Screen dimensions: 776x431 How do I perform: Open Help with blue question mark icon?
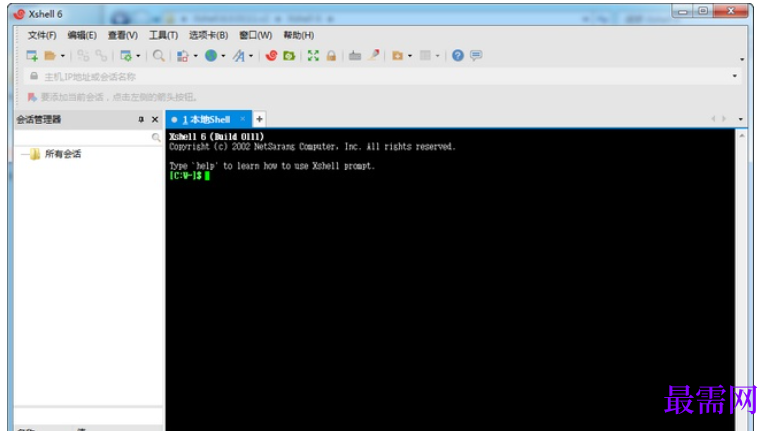coord(458,55)
